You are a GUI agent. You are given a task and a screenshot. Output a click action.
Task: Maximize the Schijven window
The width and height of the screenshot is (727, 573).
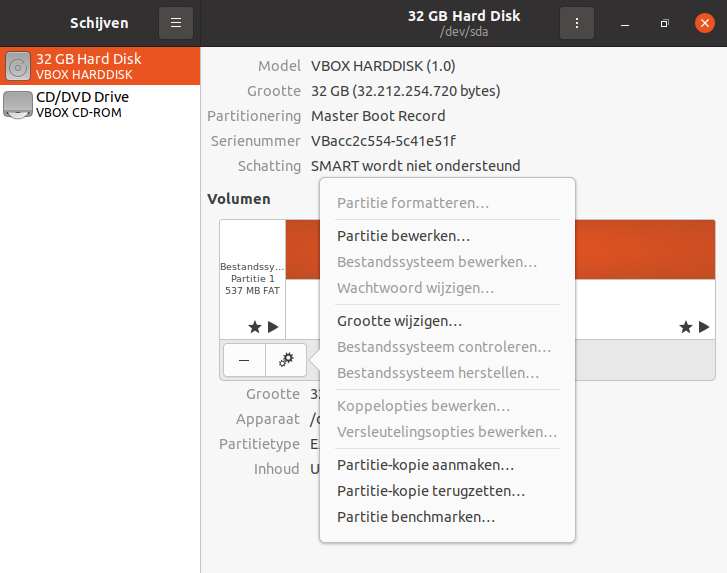[664, 23]
